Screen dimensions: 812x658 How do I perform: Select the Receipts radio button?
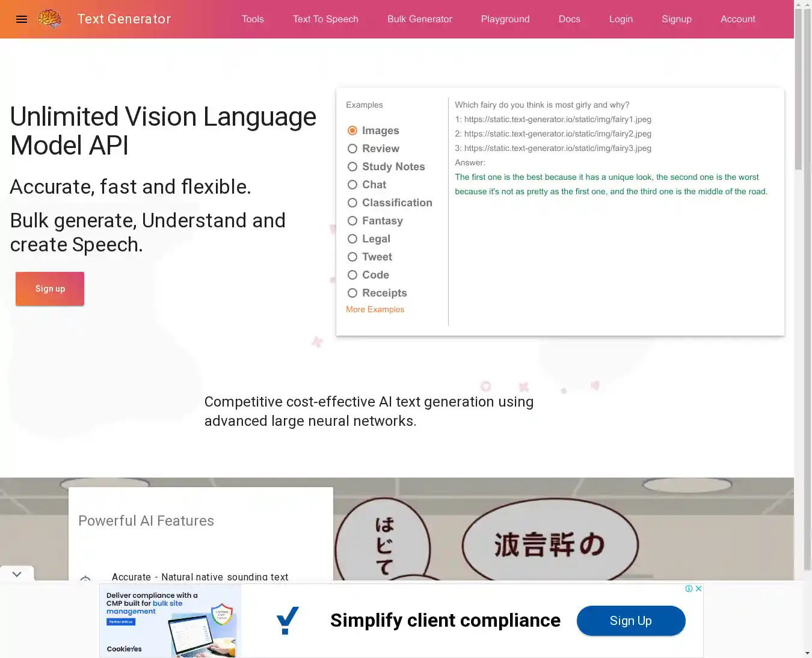tap(352, 293)
